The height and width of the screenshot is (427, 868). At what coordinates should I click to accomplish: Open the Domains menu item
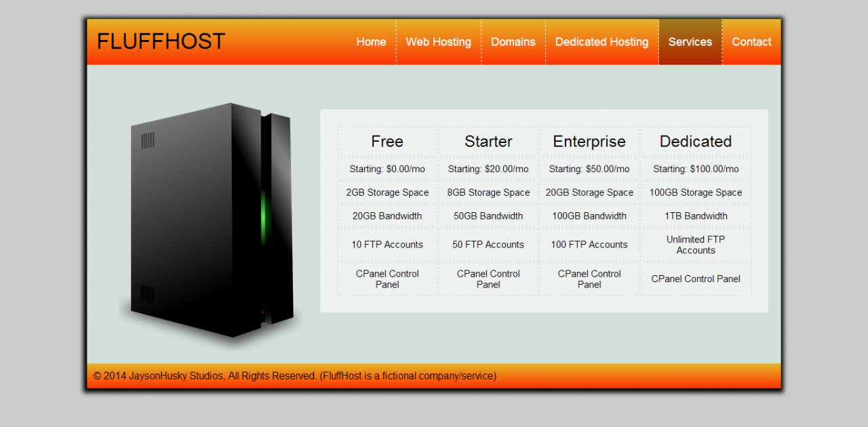point(513,42)
